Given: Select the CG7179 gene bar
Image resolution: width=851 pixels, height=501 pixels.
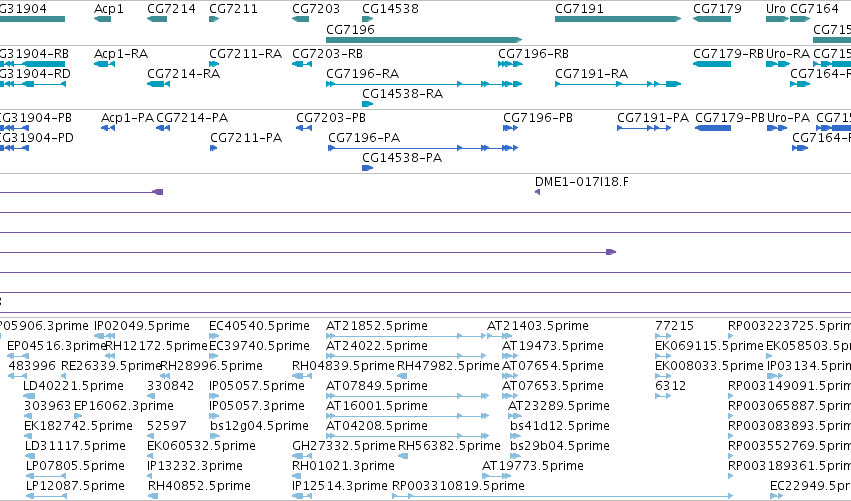Looking at the screenshot, I should coord(712,19).
